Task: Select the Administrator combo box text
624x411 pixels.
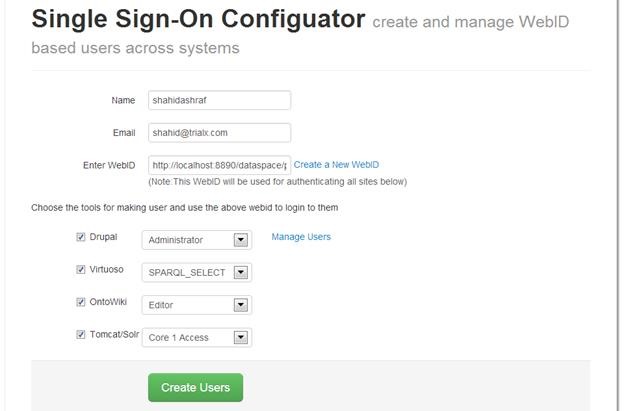Action: pos(176,240)
